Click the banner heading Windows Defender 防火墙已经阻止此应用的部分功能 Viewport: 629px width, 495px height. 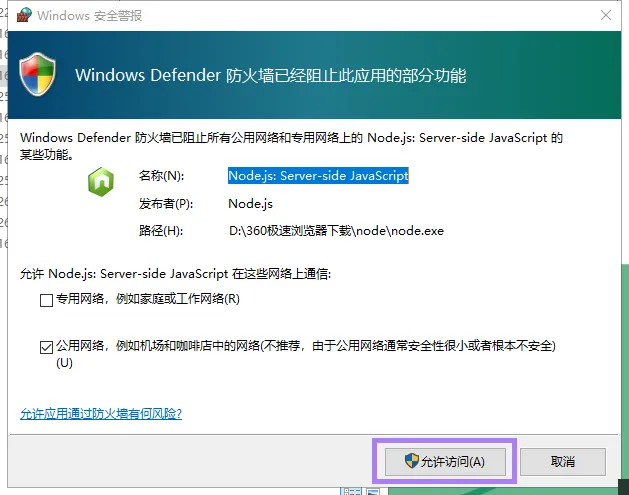[271, 75]
